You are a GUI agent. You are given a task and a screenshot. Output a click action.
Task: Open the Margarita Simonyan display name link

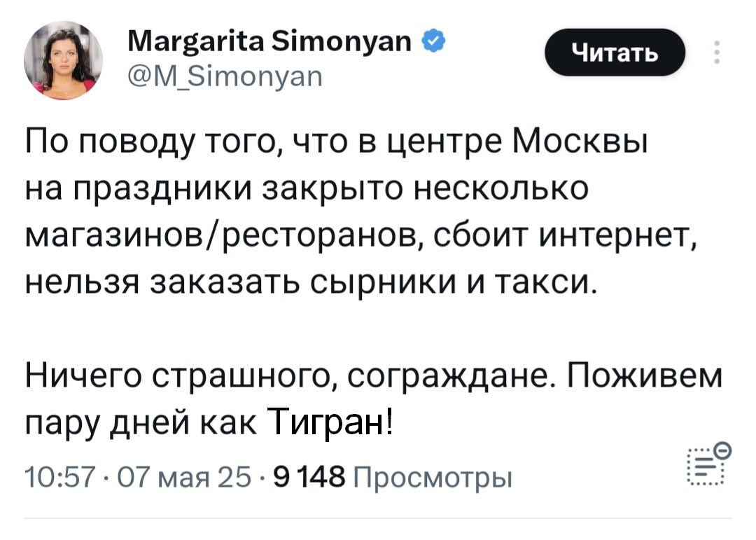(270, 42)
